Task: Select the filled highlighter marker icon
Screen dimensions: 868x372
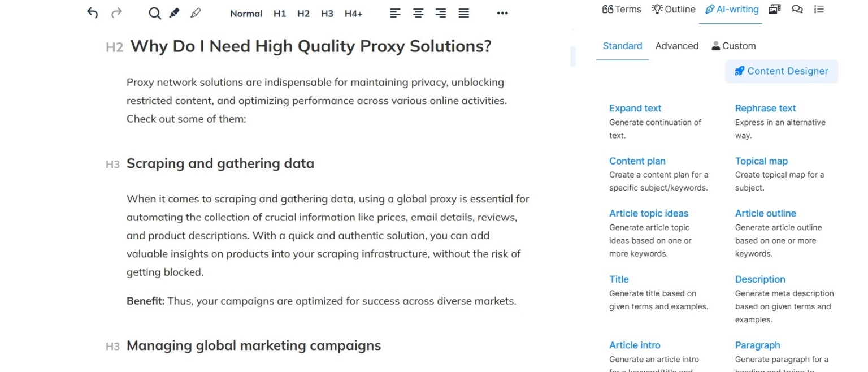Action: tap(175, 13)
